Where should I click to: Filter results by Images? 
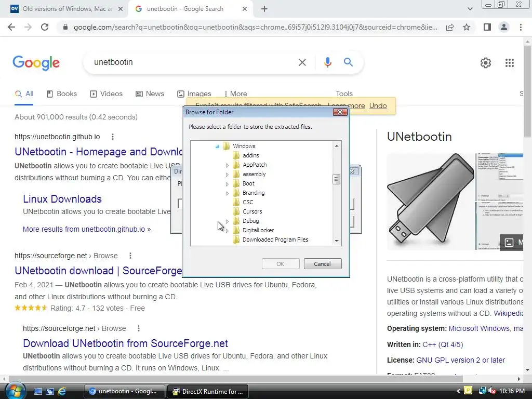tap(194, 94)
